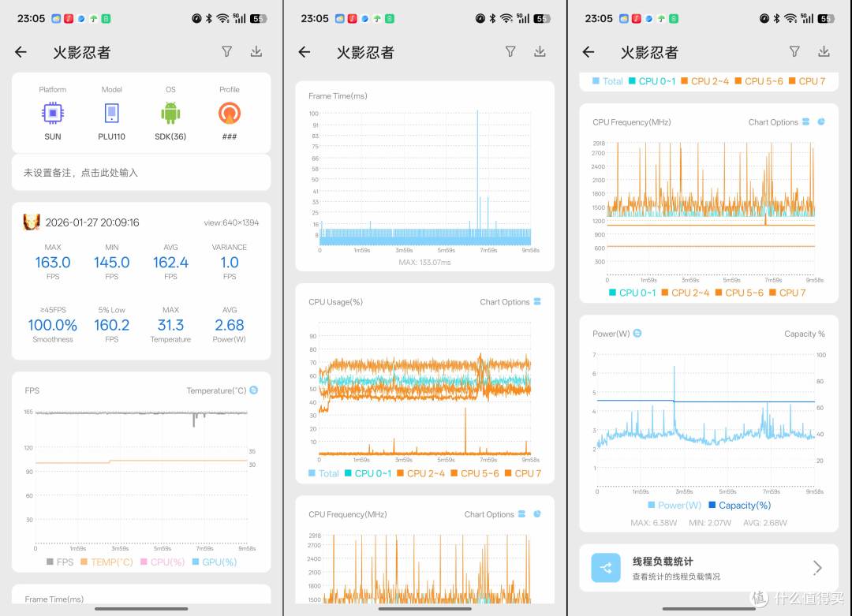This screenshot has width=852, height=616.
Task: Tap MAX: 133.07ms under Frame Time chart
Action: [x=424, y=263]
